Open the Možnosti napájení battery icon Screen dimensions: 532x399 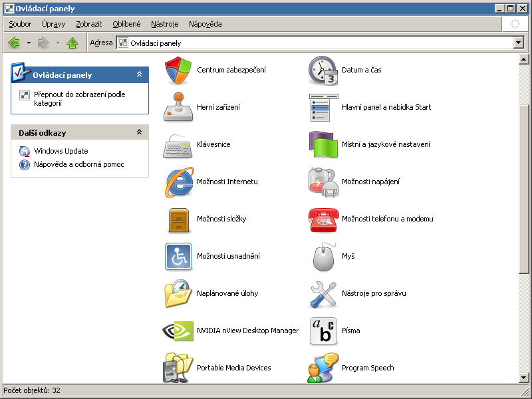323,182
